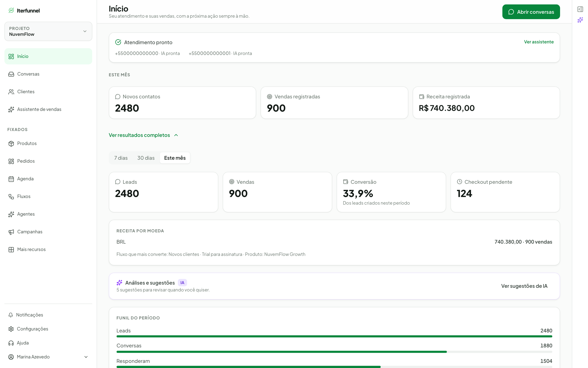The image size is (588, 368).
Task: Open Conversas in the sidebar
Action: [x=48, y=74]
